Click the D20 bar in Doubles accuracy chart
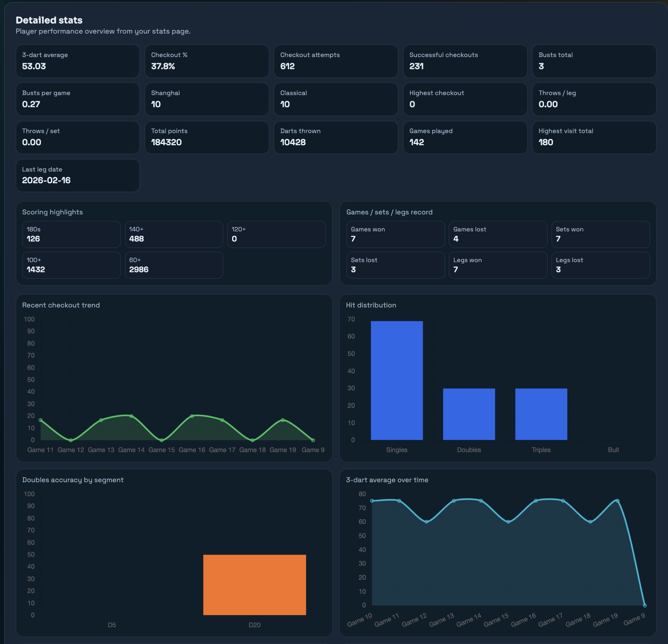 (x=254, y=585)
